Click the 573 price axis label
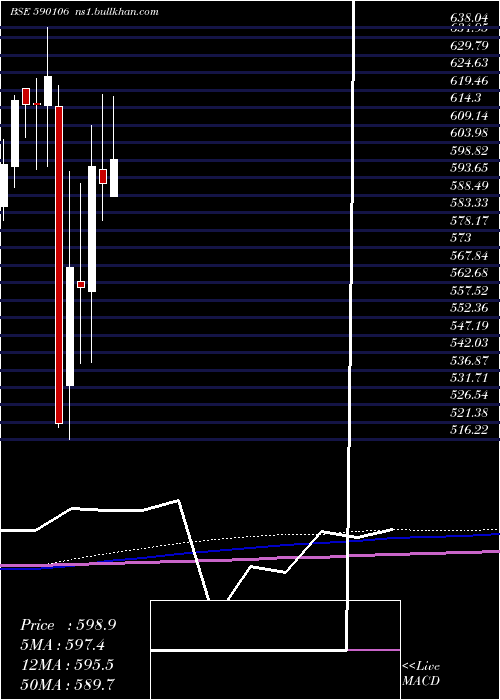This screenshot has height=700, width=500. 461,238
